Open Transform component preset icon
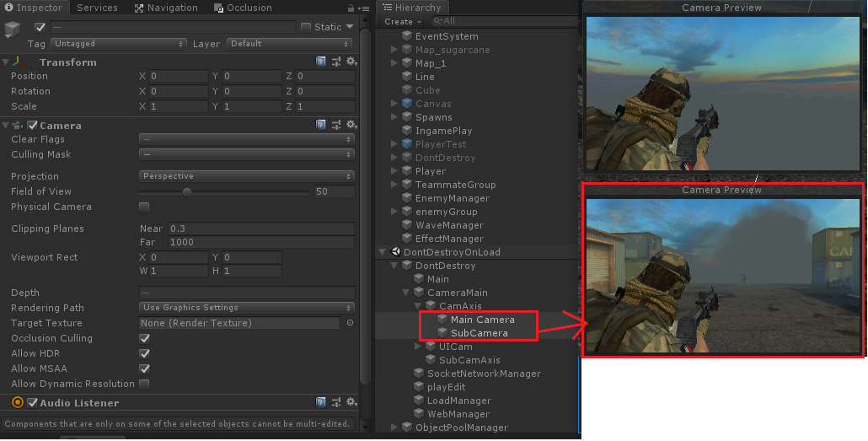 (335, 62)
